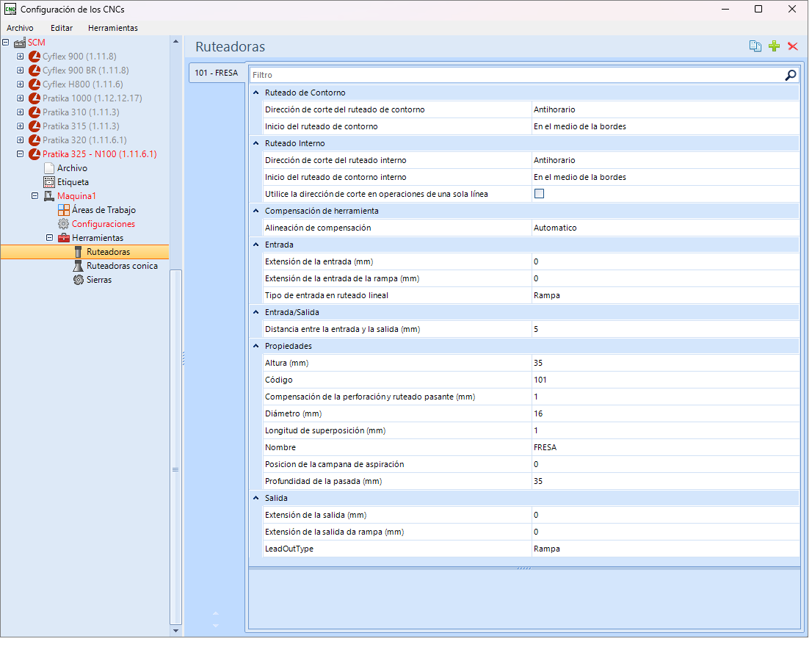
Task: Open Configuraciones under Maquina1
Action: coord(104,224)
